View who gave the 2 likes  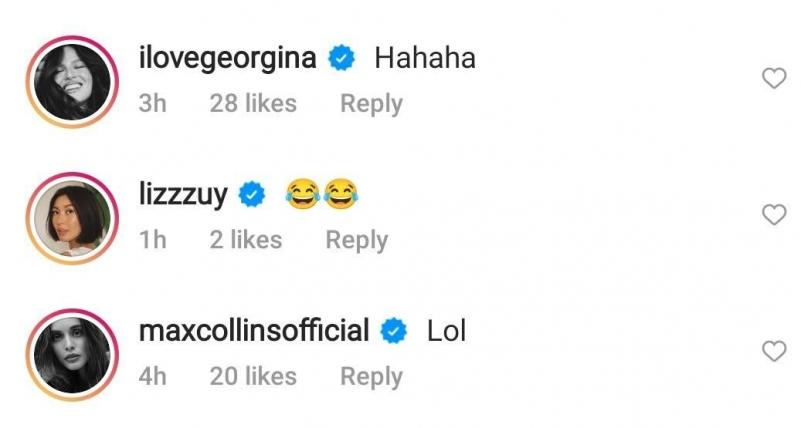coord(246,240)
